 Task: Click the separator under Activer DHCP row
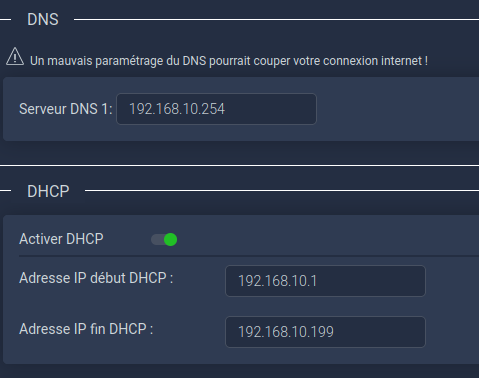tap(249, 256)
